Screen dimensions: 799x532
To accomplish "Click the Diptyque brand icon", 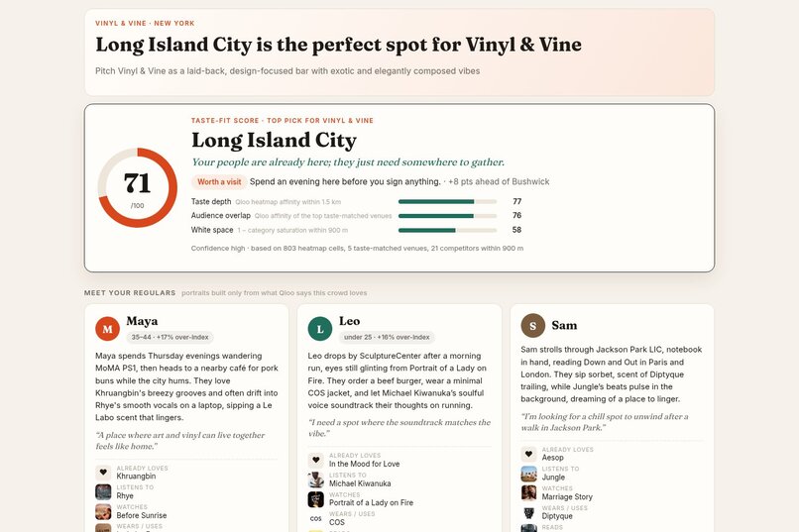I will tap(529, 512).
